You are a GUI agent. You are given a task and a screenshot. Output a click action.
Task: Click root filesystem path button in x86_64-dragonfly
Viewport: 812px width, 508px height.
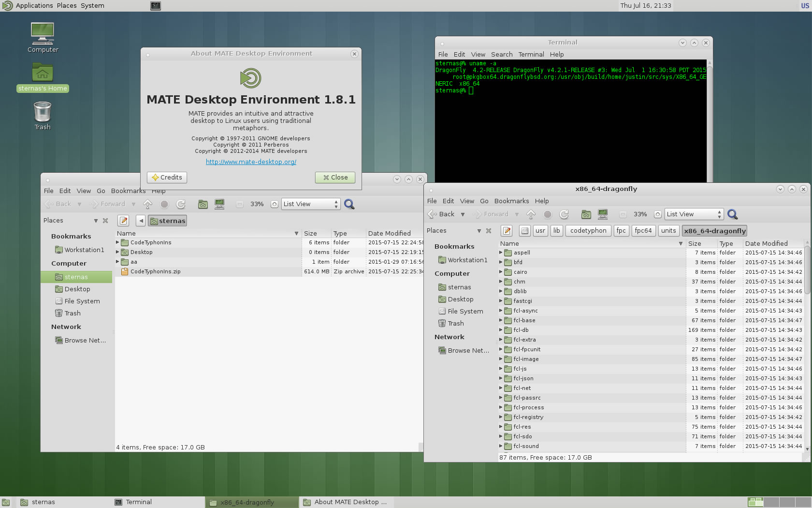tap(525, 231)
